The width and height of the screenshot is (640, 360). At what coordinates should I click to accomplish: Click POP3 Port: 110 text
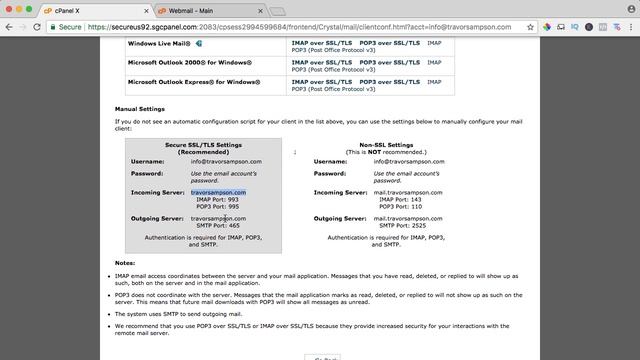click(x=400, y=207)
